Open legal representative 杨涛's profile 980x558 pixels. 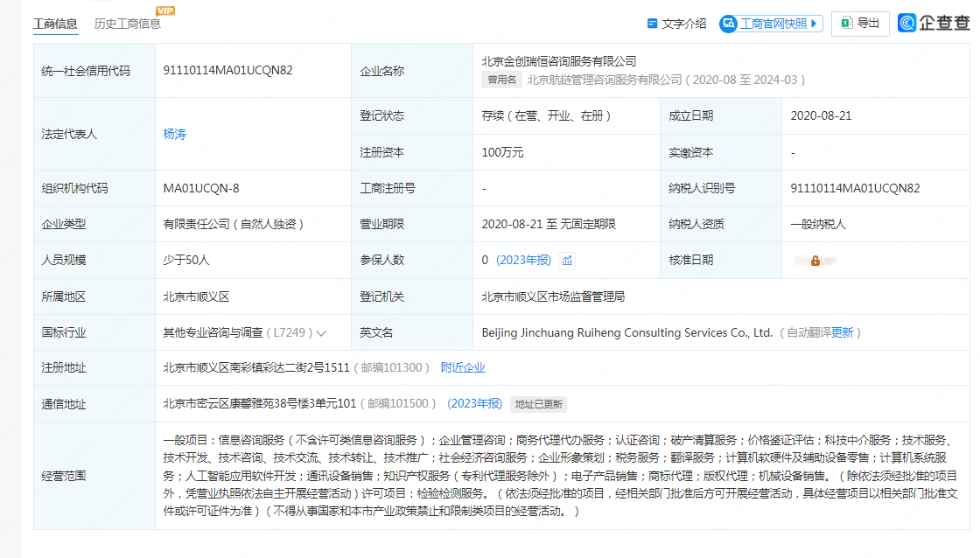tap(174, 135)
